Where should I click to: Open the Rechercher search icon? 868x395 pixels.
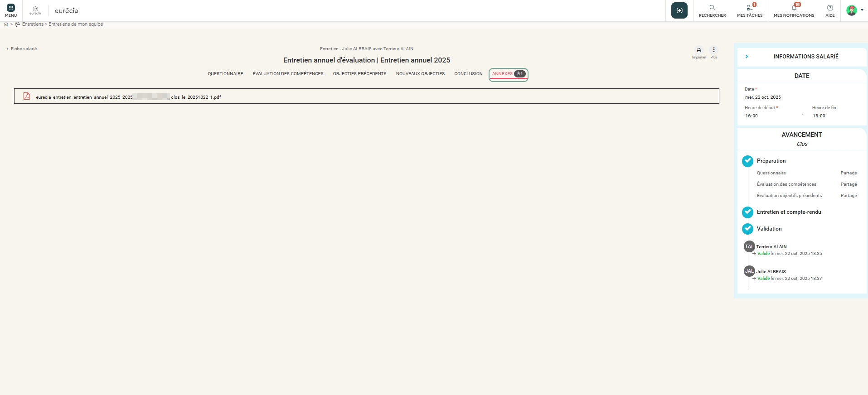pyautogui.click(x=712, y=8)
